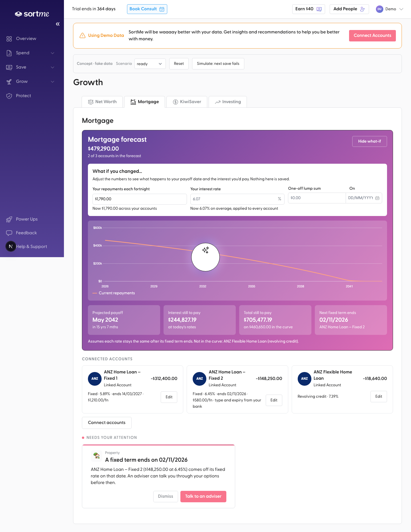Image resolution: width=411 pixels, height=532 pixels.
Task: Click the Protect shield icon
Action: pyautogui.click(x=9, y=96)
